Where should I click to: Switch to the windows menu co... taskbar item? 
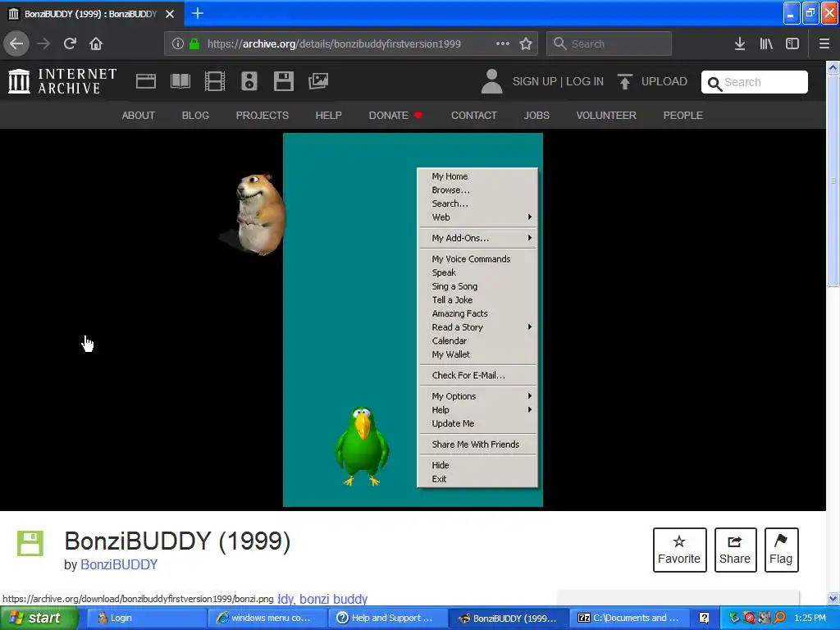click(x=266, y=618)
